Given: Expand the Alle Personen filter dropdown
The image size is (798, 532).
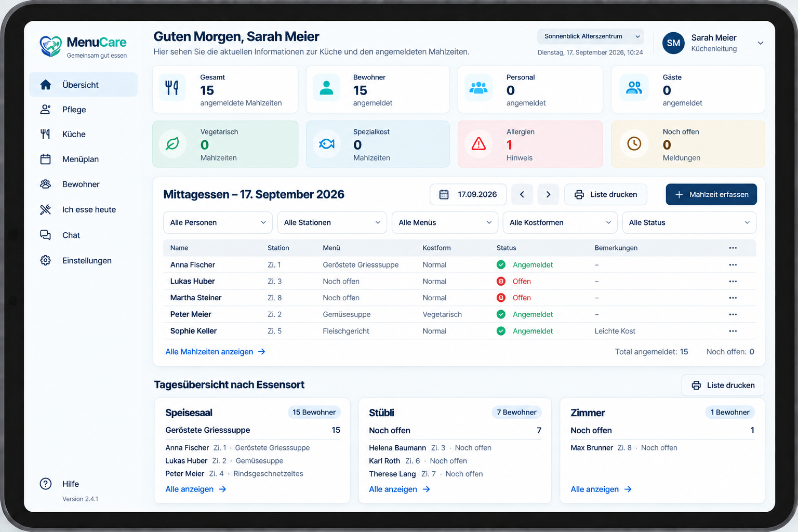Looking at the screenshot, I should click(x=218, y=222).
